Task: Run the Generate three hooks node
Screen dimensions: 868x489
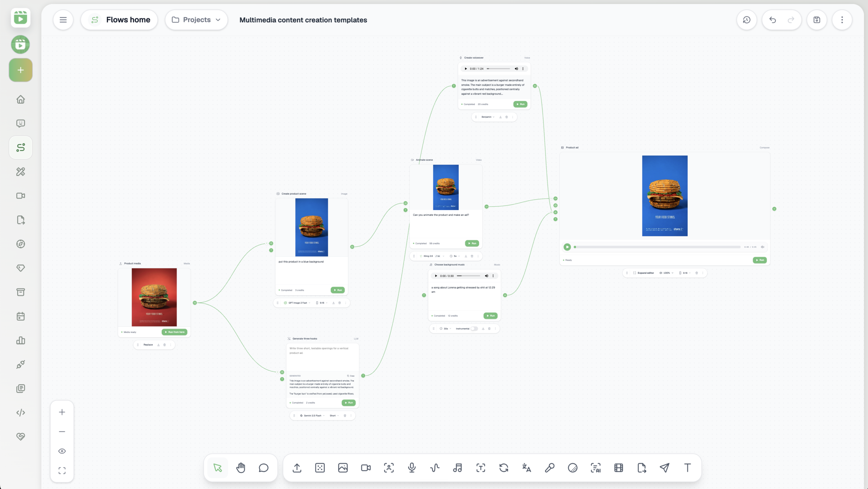Action: [349, 403]
